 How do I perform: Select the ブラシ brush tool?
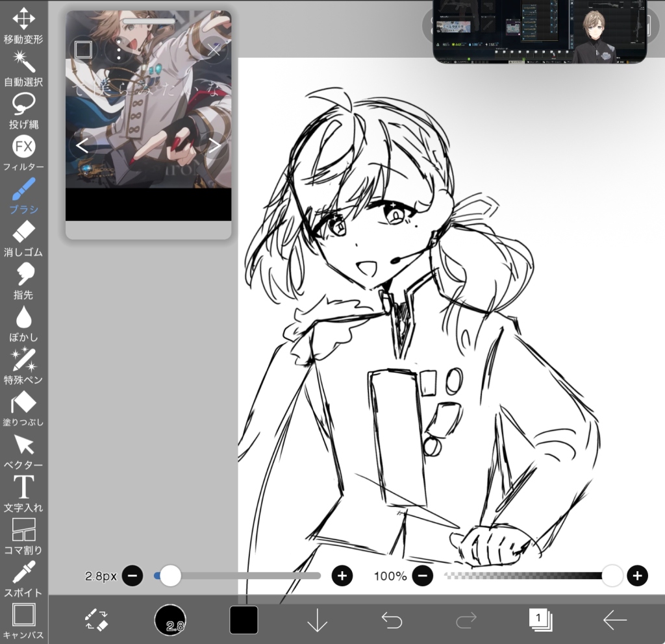(23, 196)
